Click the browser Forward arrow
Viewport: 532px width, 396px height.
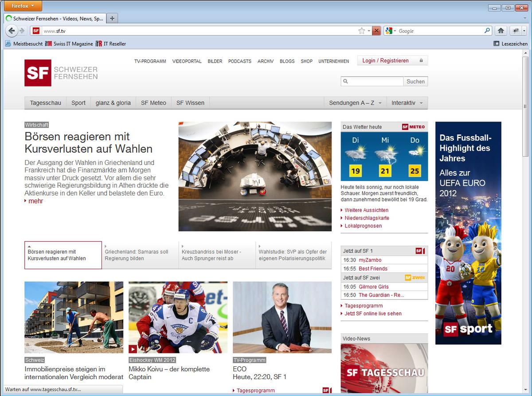coord(22,31)
